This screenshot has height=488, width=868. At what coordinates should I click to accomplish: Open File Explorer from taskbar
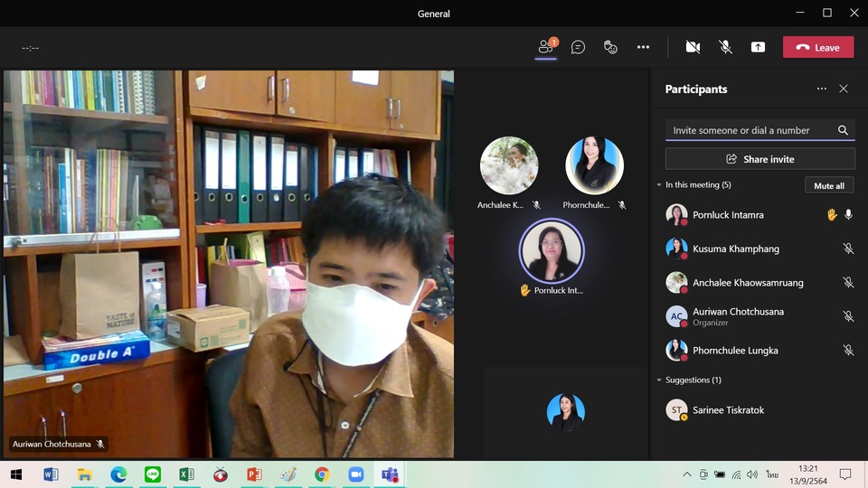pyautogui.click(x=84, y=474)
